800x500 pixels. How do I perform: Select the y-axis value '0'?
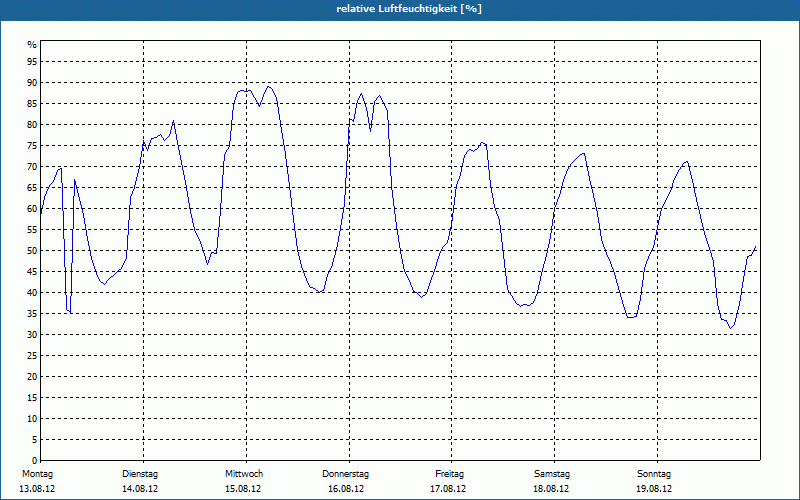click(35, 460)
